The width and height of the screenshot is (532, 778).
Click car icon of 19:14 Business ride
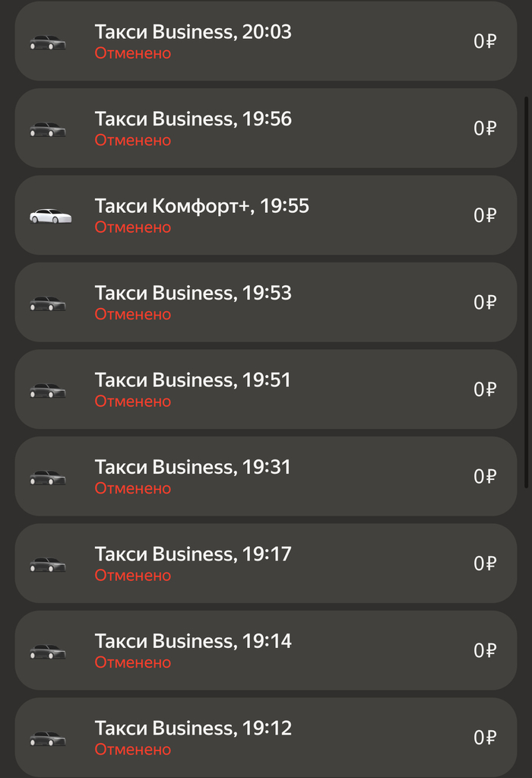click(48, 652)
